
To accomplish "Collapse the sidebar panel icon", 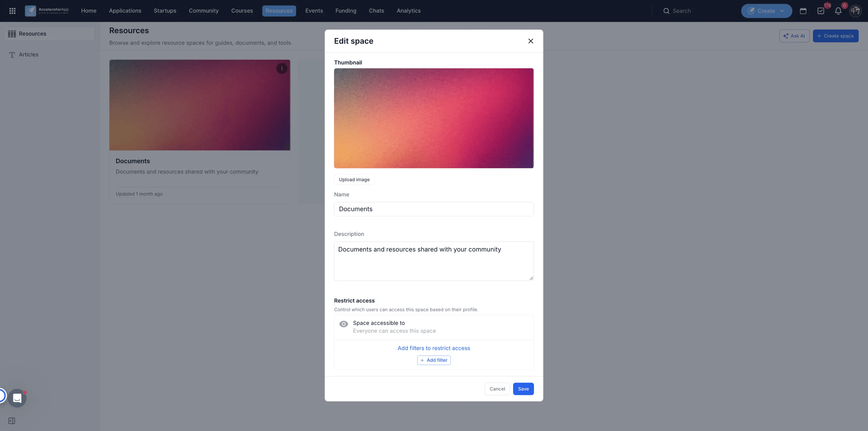I will coord(12,421).
